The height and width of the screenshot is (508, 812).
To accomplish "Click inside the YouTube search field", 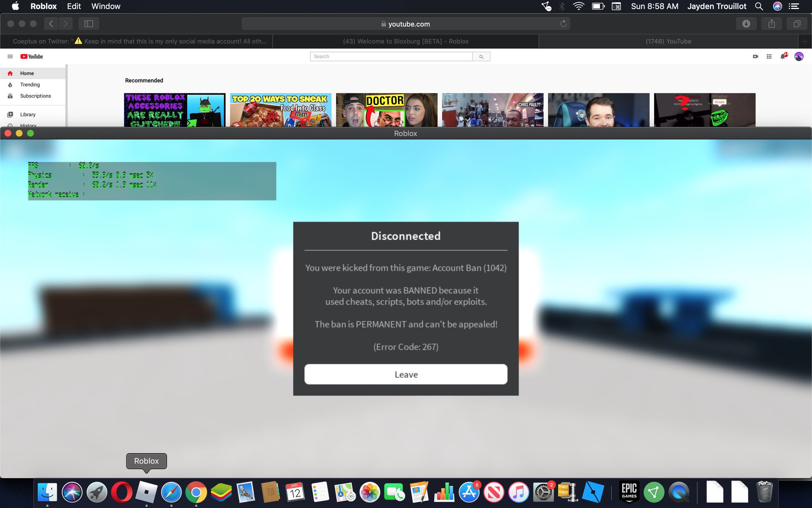I will pos(391,56).
